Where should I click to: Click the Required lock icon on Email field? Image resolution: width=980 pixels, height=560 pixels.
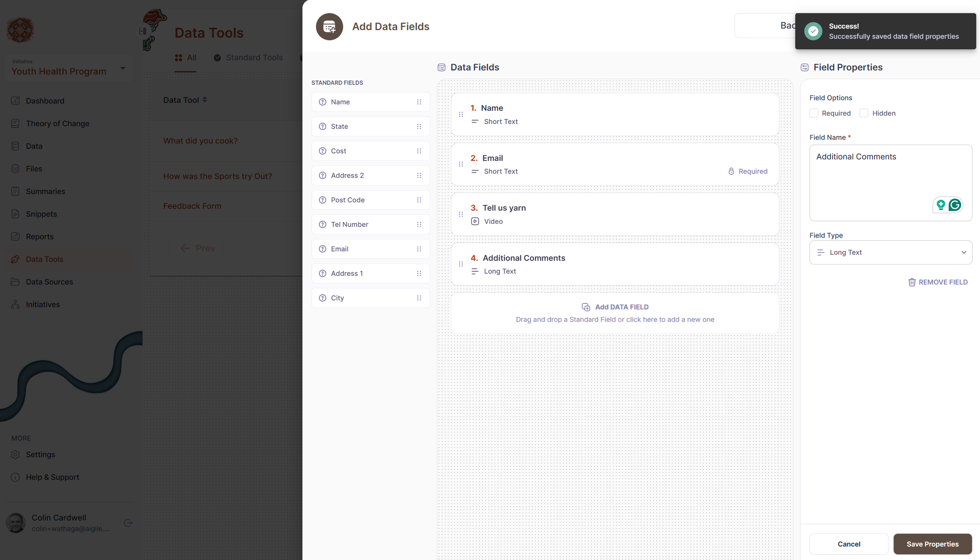coord(731,171)
